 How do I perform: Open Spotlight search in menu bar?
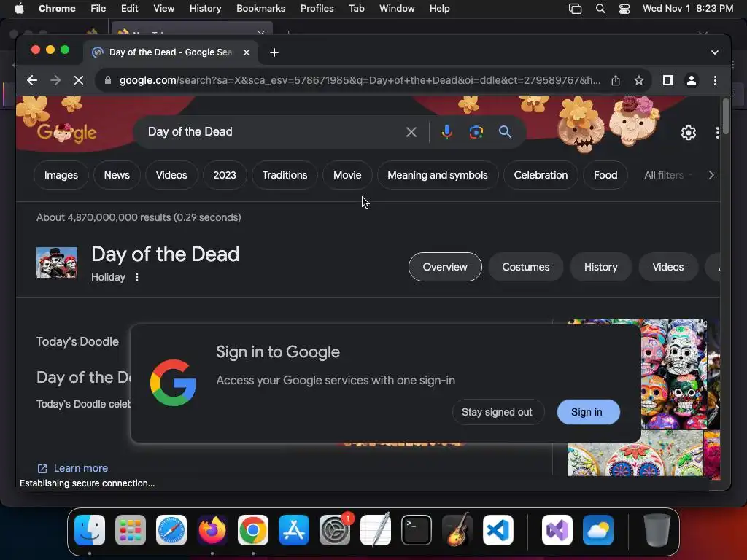click(600, 9)
